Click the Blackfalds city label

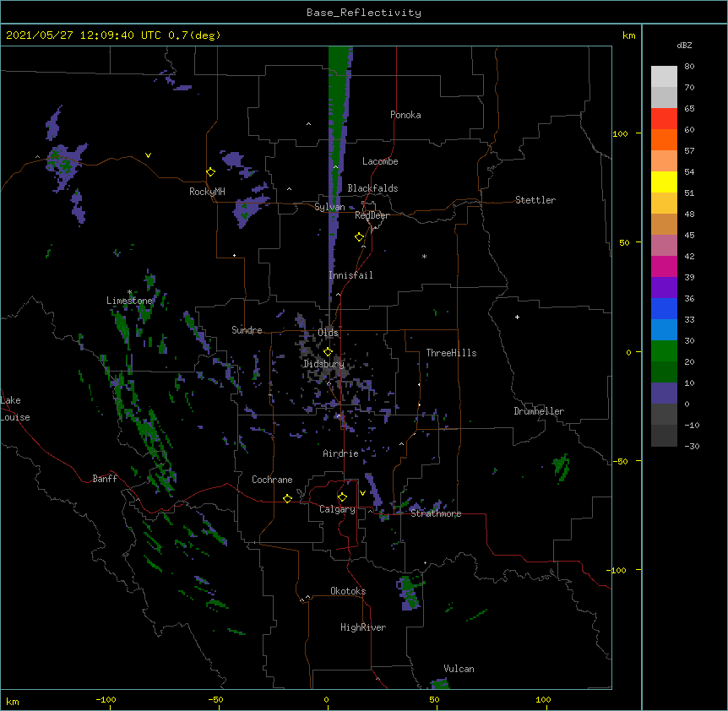(372, 188)
